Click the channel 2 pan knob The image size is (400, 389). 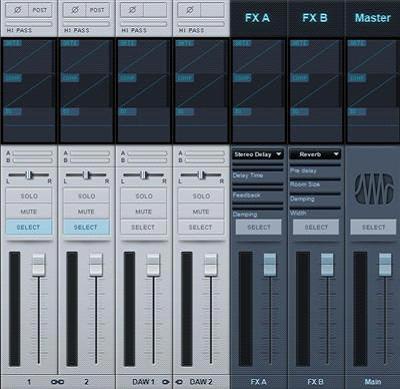point(87,174)
